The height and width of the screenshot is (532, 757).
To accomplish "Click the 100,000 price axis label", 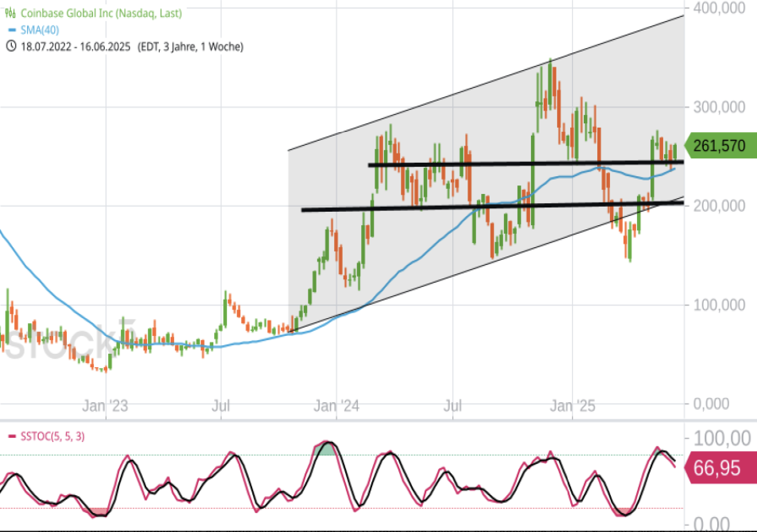I will click(x=719, y=305).
